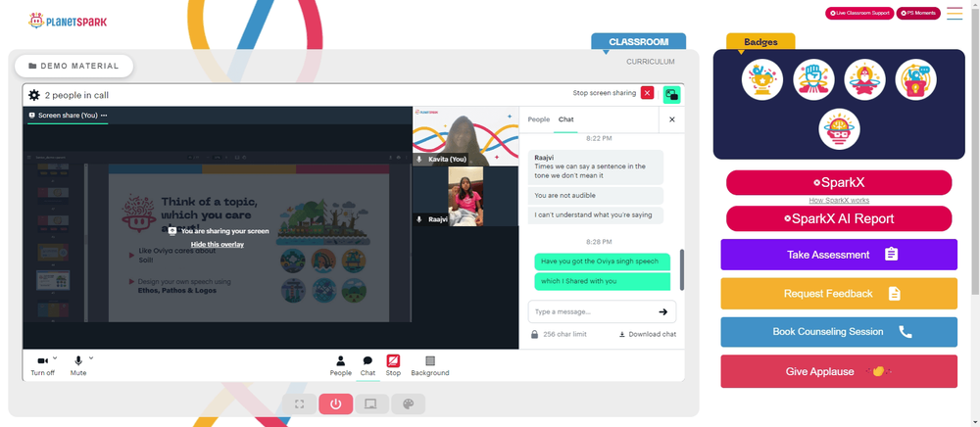Image resolution: width=980 pixels, height=427 pixels.
Task: Expand microphone device options chevron
Action: (x=91, y=358)
